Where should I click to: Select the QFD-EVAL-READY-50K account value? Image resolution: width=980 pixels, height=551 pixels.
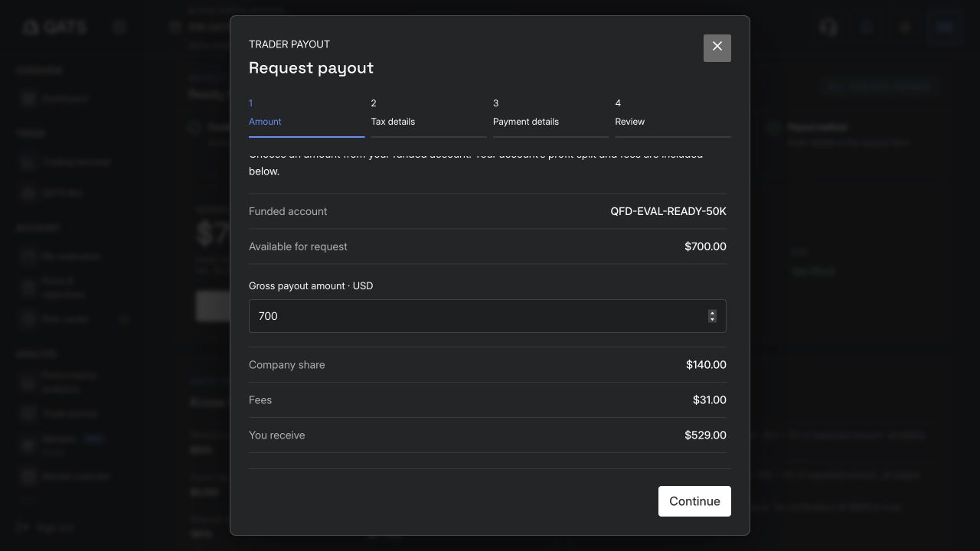click(x=668, y=211)
